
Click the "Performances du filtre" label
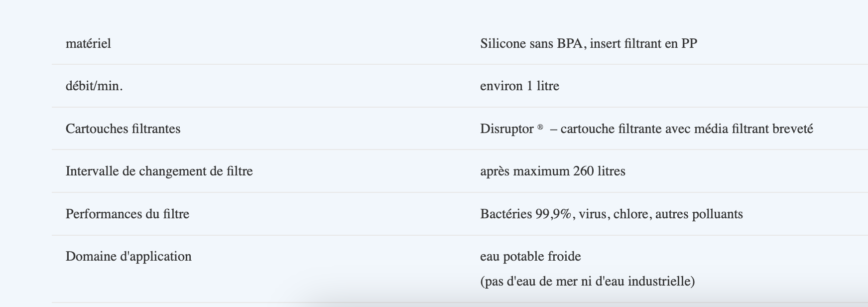click(127, 214)
